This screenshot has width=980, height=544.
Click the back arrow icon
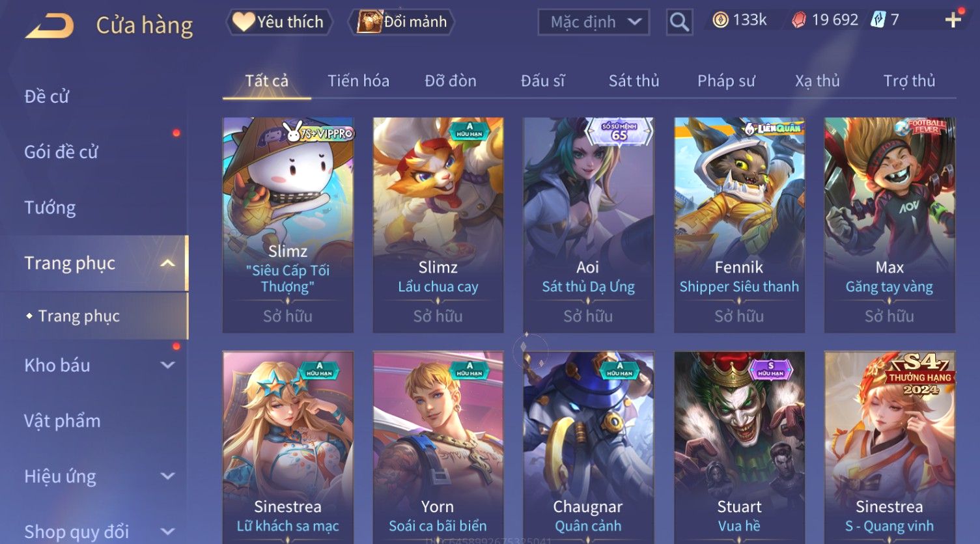[x=49, y=26]
